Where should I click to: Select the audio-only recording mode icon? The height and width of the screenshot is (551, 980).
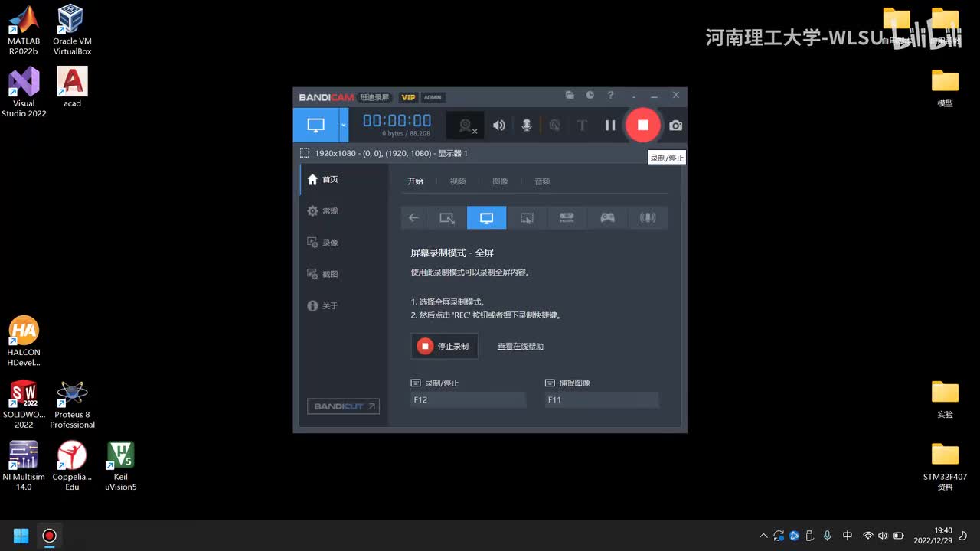pos(648,217)
